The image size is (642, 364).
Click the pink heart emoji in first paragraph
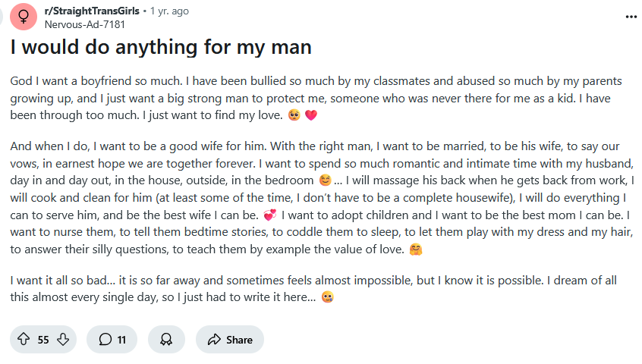(x=310, y=116)
